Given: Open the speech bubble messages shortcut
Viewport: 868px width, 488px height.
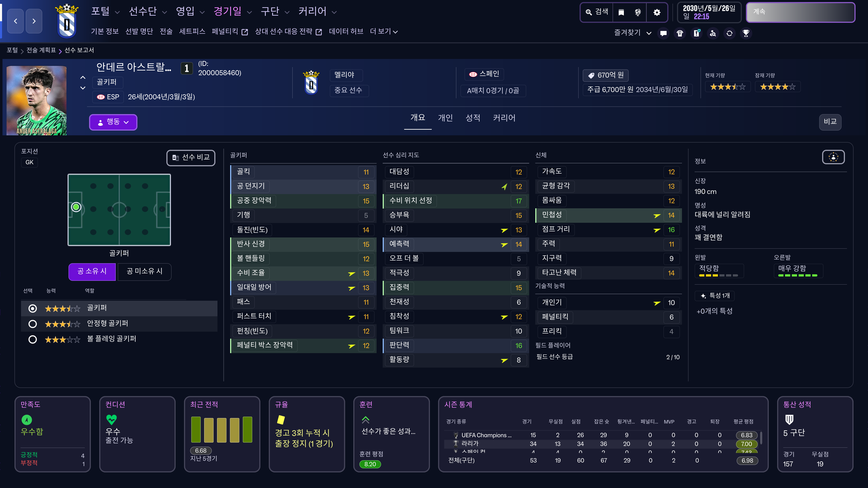Looking at the screenshot, I should [663, 33].
